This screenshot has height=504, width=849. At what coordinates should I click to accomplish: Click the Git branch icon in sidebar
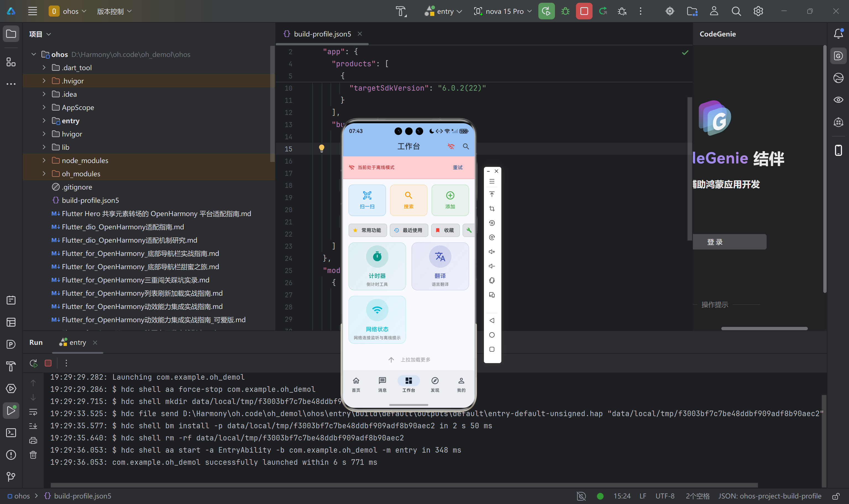[x=11, y=477]
